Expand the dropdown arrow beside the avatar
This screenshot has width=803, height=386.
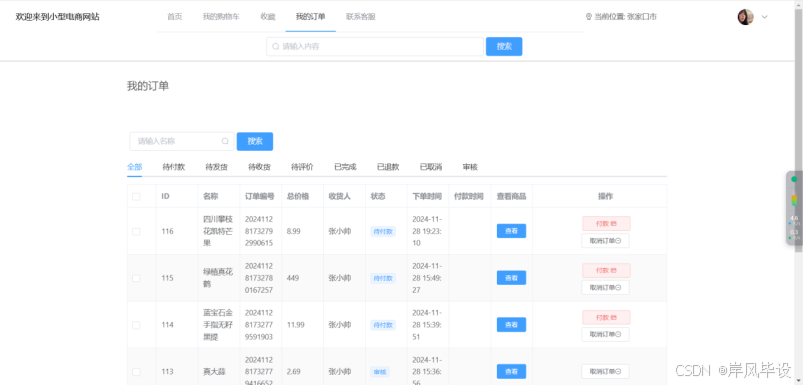[x=765, y=17]
